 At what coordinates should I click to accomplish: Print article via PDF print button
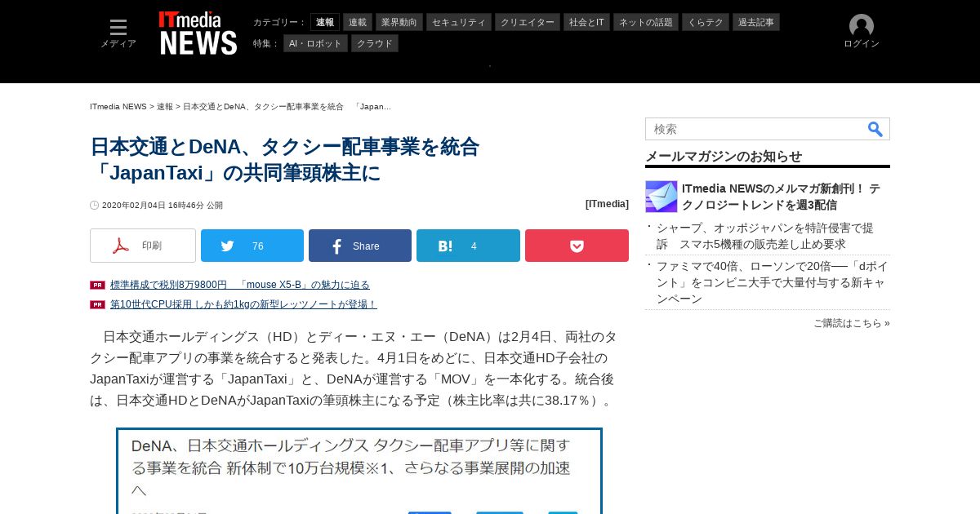(143, 246)
